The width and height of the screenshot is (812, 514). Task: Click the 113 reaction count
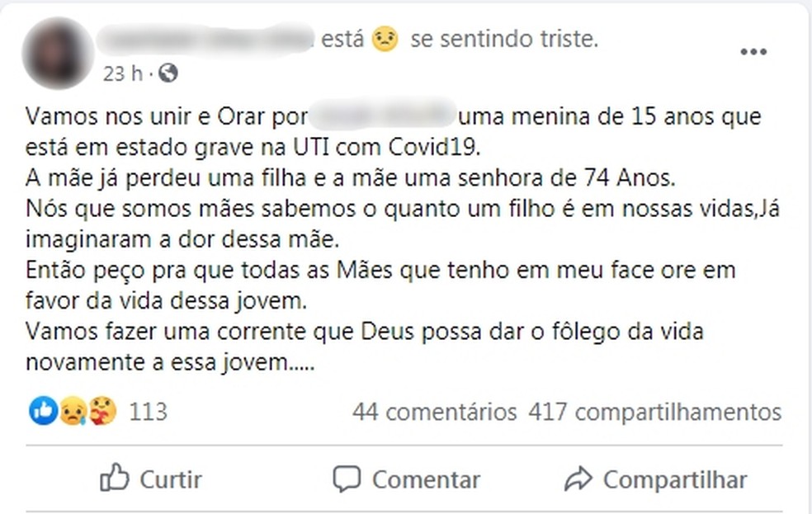pos(147,410)
